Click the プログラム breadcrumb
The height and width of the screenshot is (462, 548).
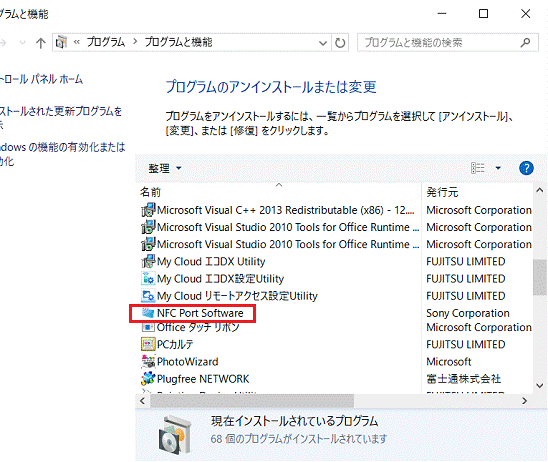click(106, 42)
